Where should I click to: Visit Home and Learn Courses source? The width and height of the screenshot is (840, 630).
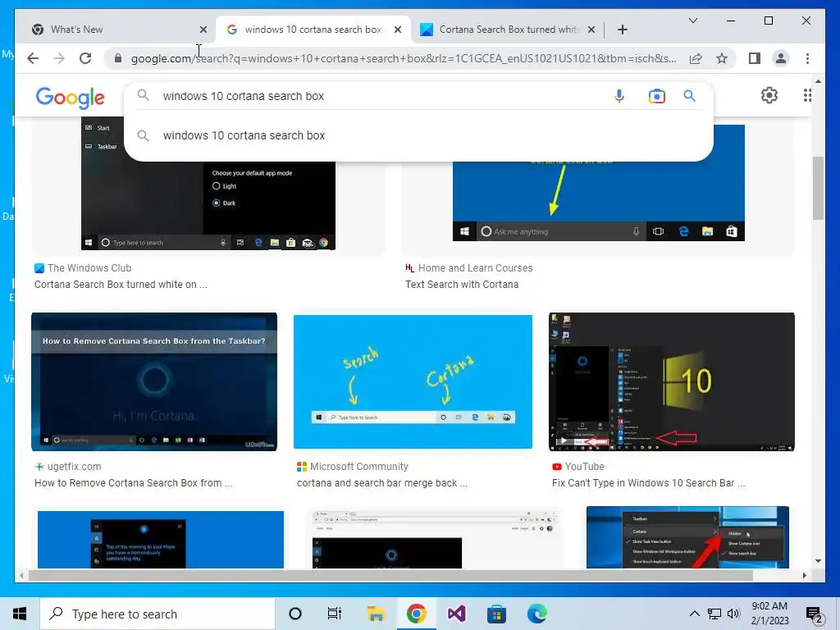pyautogui.click(x=469, y=268)
